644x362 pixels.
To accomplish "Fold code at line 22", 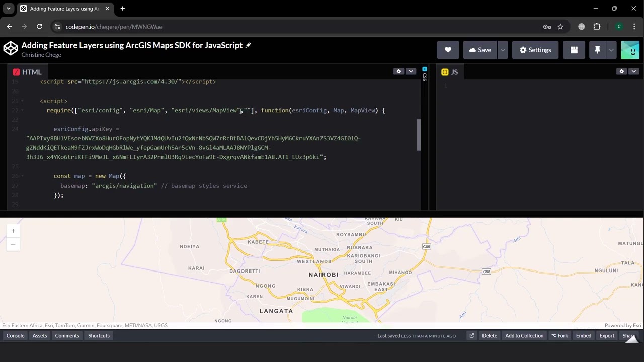I will pos(22,110).
